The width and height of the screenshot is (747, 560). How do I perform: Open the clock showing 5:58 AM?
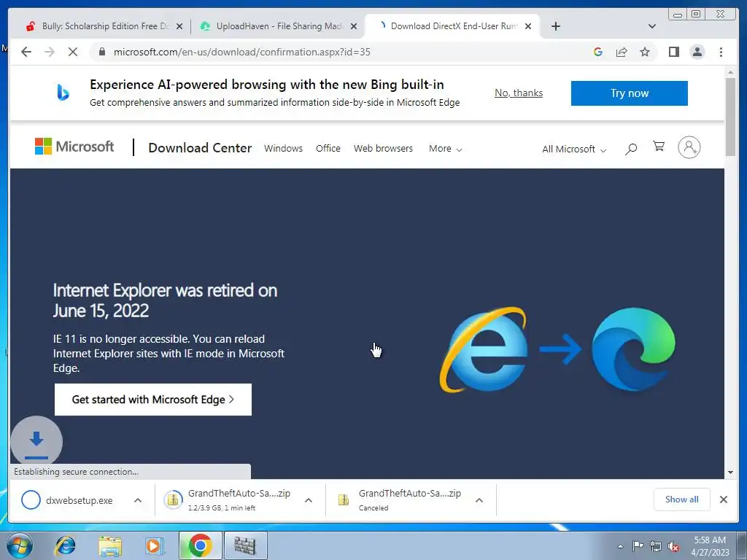710,546
